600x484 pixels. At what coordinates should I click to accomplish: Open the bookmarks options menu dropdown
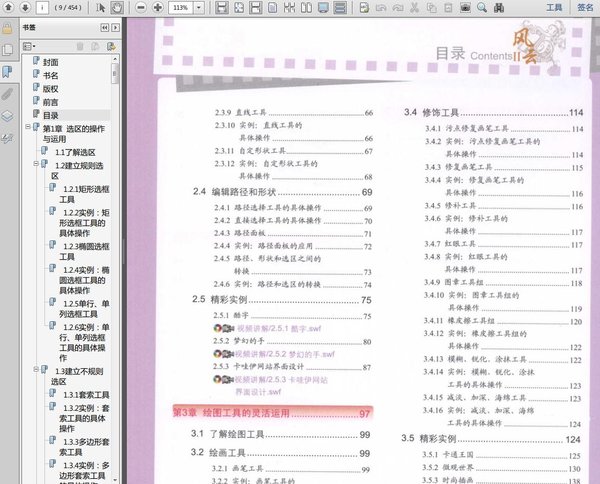tap(29, 46)
